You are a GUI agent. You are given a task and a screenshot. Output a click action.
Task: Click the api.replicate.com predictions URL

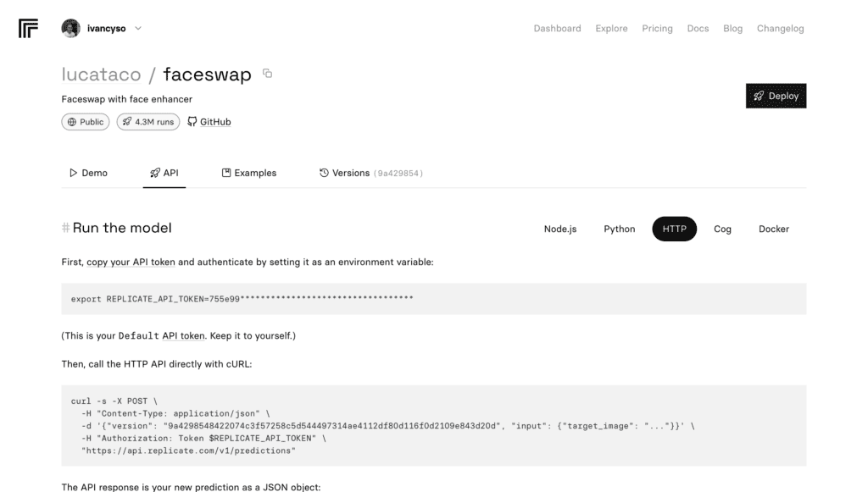[189, 451]
